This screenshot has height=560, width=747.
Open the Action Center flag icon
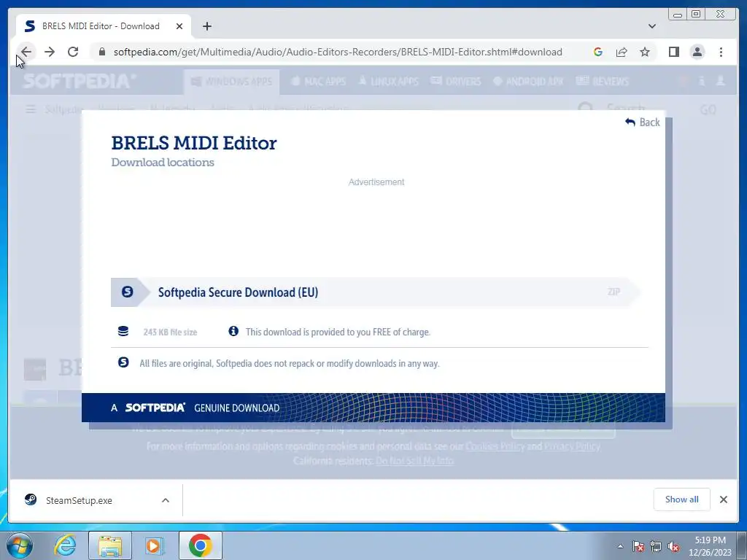[x=638, y=546]
